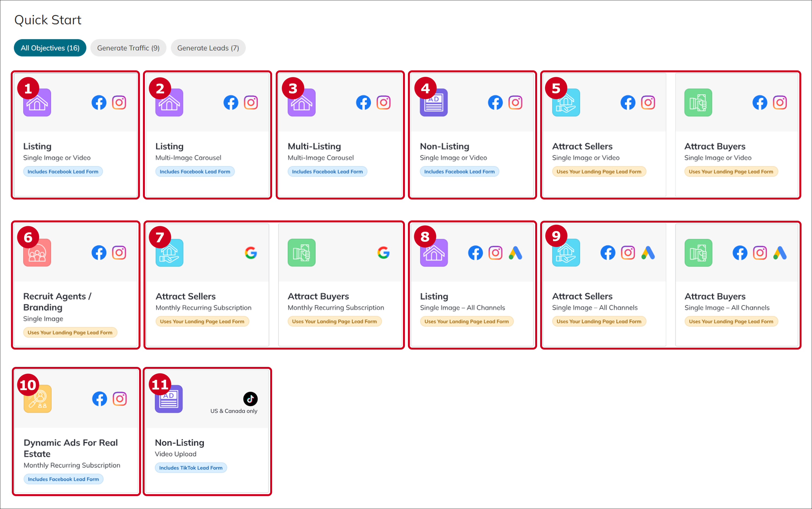Click house icon on Listing All Channels card
Viewport: 812px width, 509px height.
point(434,253)
